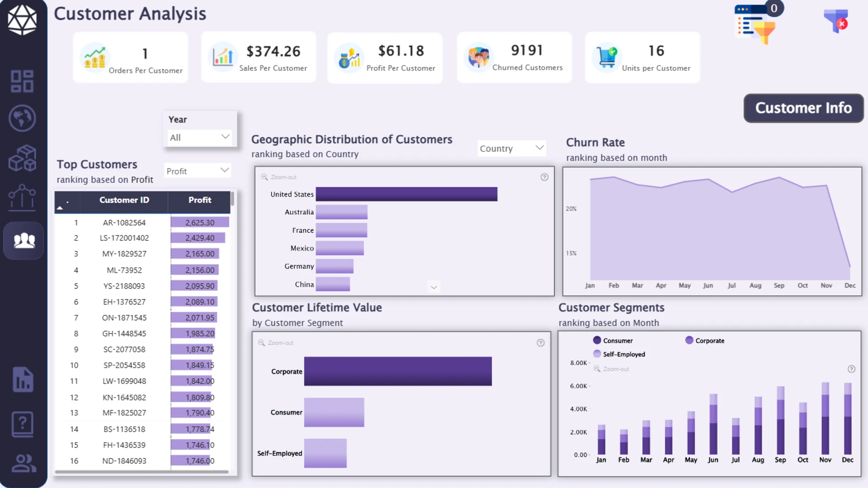Select customer EH-1376527 row
868x488 pixels.
point(142,302)
